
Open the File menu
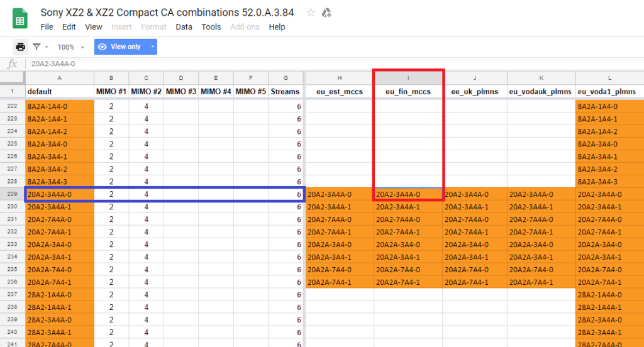click(x=47, y=26)
